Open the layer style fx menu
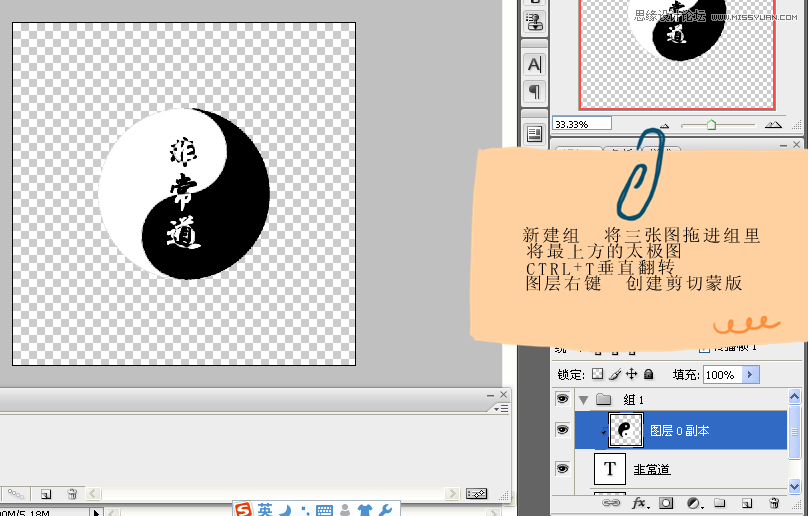The width and height of the screenshot is (808, 516). point(640,503)
